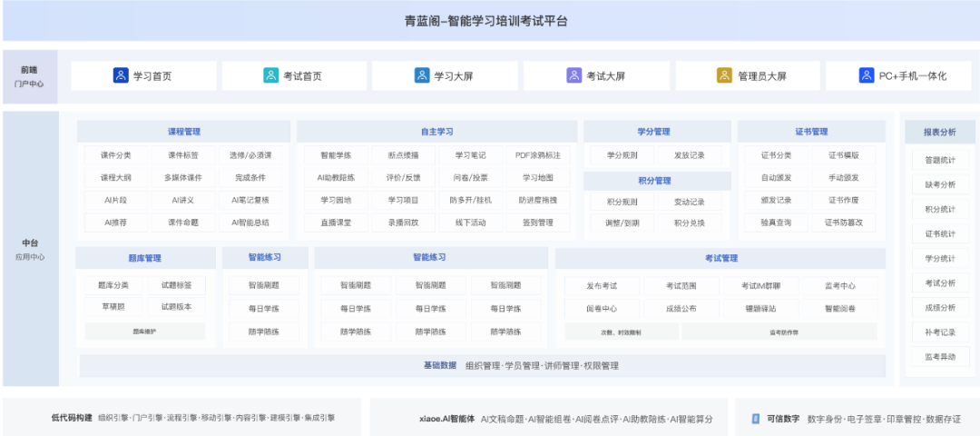Click the 发布考试 box
Image resolution: width=980 pixels, height=436 pixels.
point(602,286)
